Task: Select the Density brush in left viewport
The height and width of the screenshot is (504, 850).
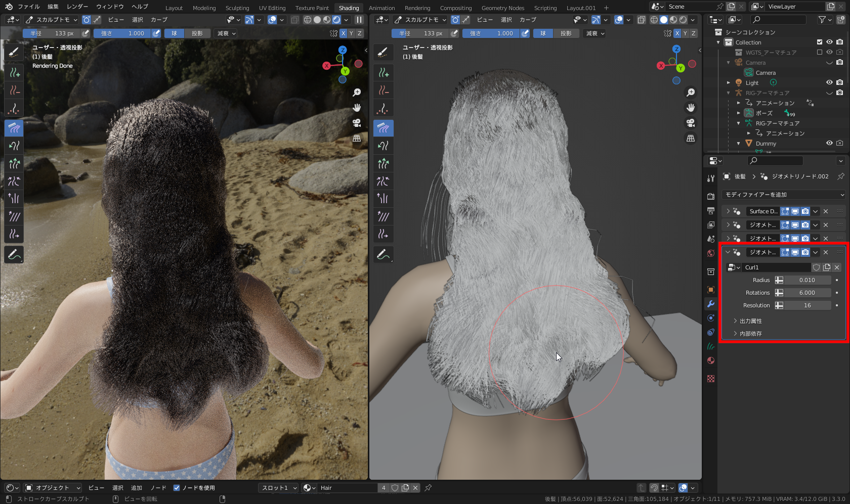Action: coord(14,108)
